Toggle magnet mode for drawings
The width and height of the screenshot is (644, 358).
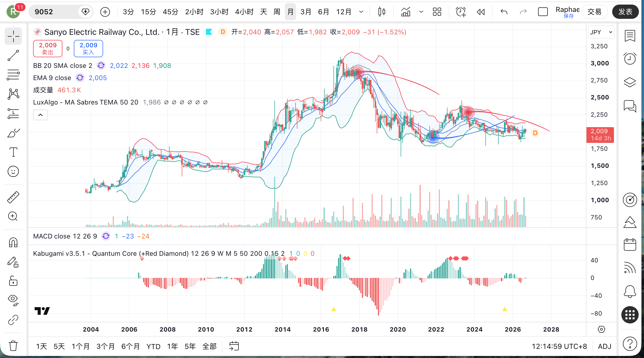tap(13, 242)
